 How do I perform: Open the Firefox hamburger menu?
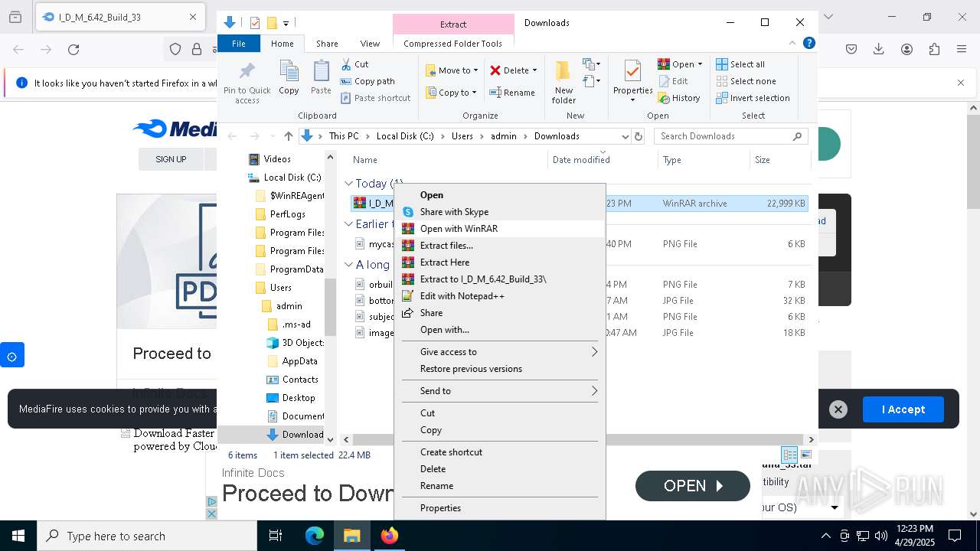pyautogui.click(x=962, y=49)
